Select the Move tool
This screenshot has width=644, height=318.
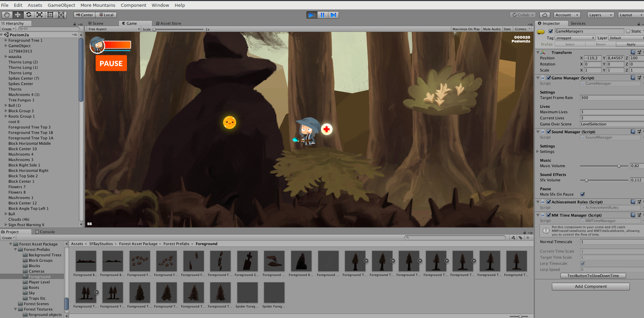[x=18, y=15]
